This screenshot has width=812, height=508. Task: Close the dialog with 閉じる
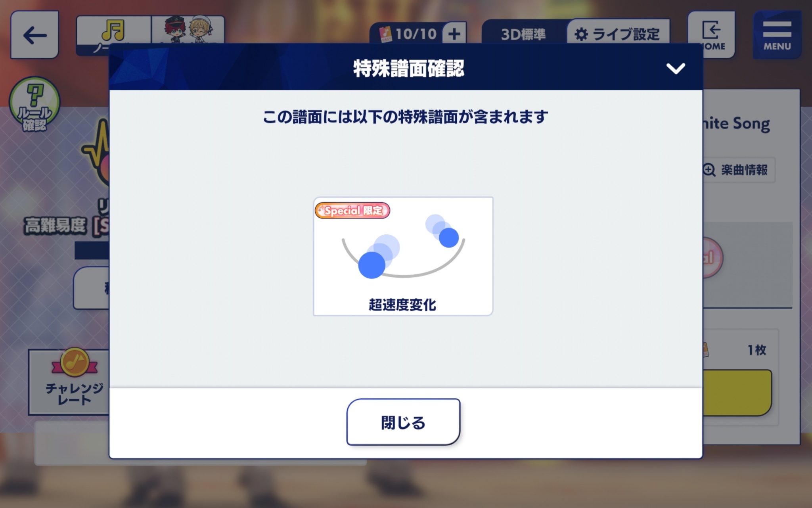pos(403,422)
